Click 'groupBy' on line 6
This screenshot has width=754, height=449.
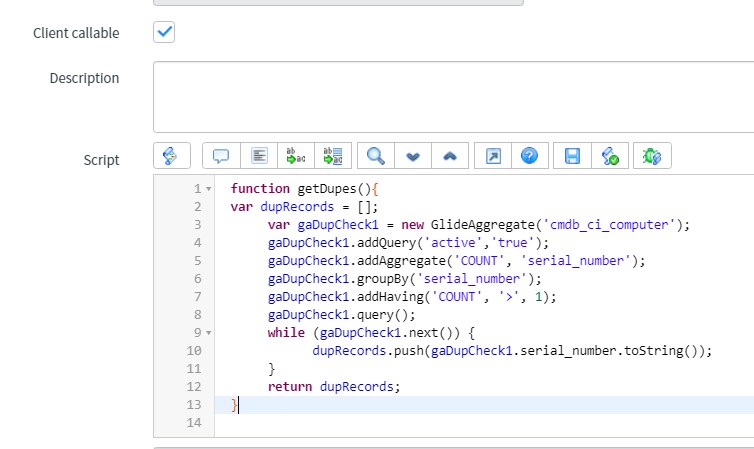click(x=383, y=279)
